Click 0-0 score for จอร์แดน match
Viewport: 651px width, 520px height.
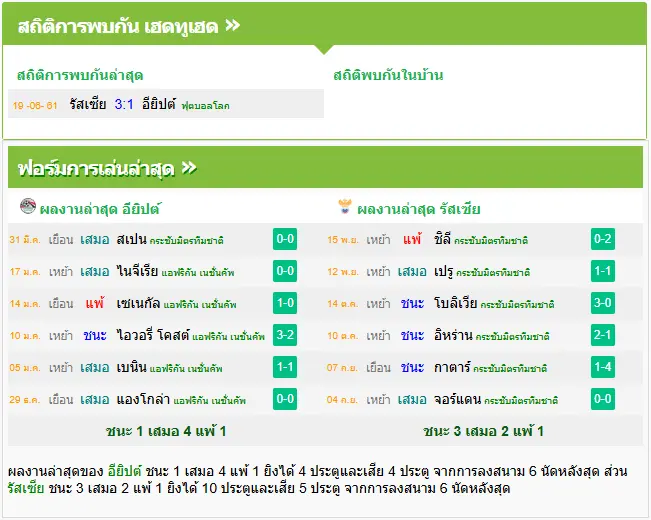tap(602, 399)
